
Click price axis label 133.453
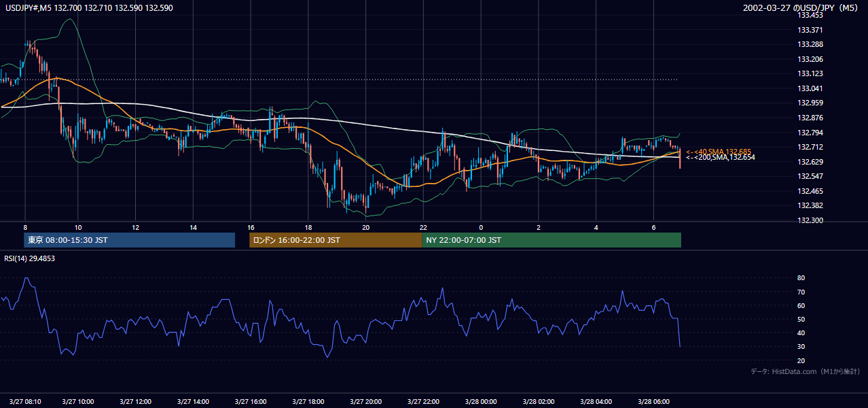tap(810, 15)
